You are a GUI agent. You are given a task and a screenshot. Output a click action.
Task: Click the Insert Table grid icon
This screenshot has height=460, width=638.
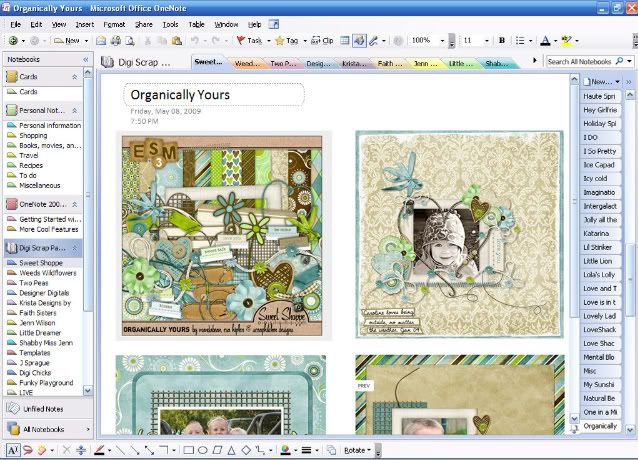345,40
